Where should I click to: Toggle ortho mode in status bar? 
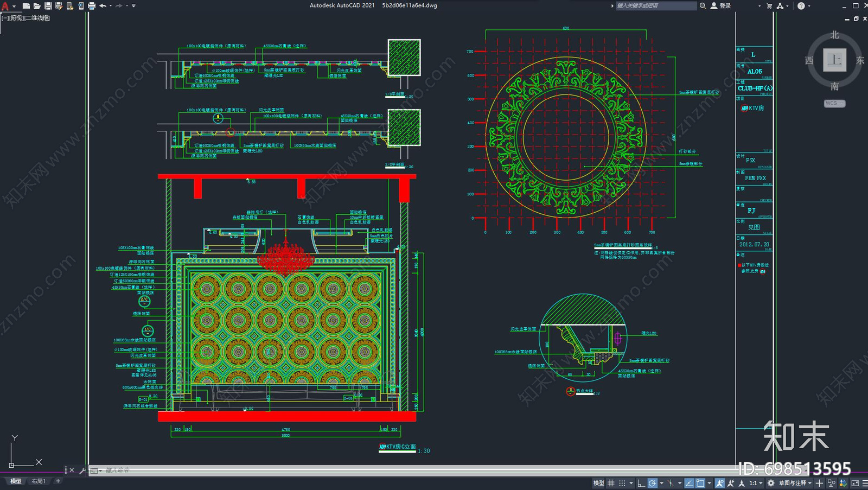(x=641, y=483)
